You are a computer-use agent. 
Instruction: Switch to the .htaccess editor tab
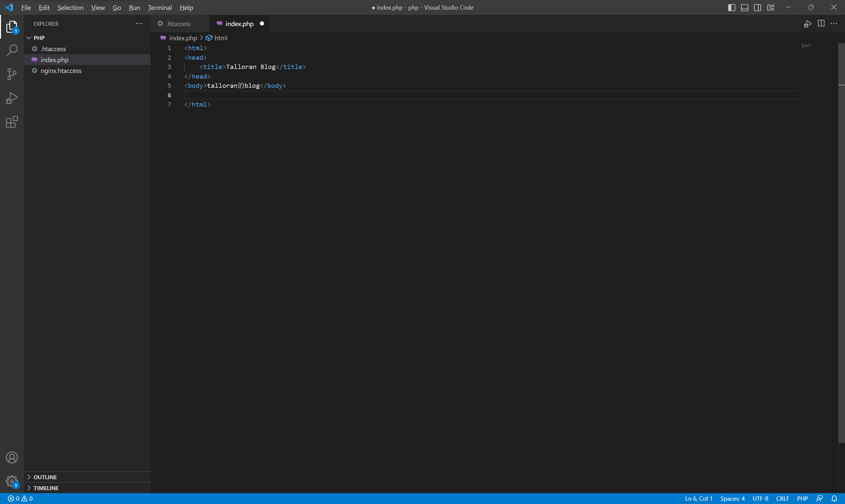coord(178,24)
